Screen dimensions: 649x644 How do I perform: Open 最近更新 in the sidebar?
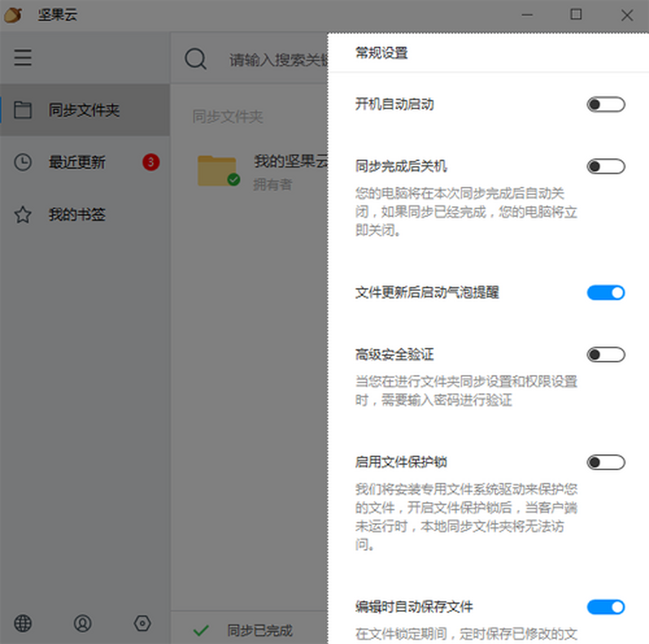coord(77,162)
